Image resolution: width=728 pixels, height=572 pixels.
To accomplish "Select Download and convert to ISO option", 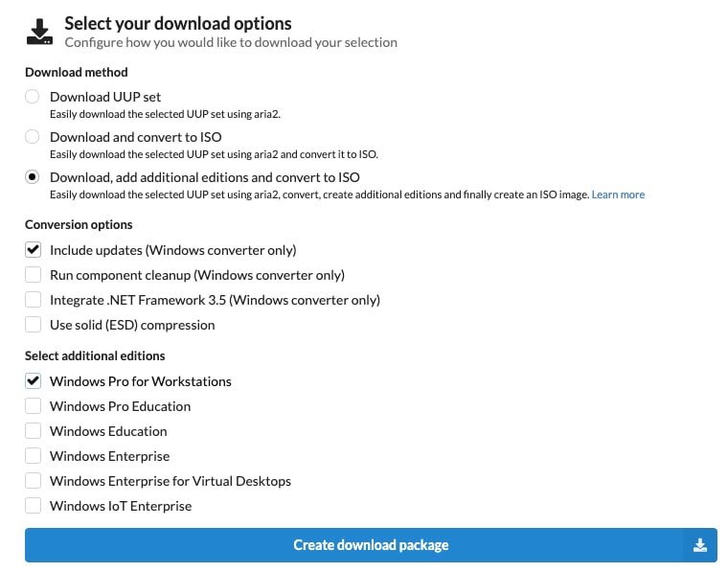I will pos(32,137).
